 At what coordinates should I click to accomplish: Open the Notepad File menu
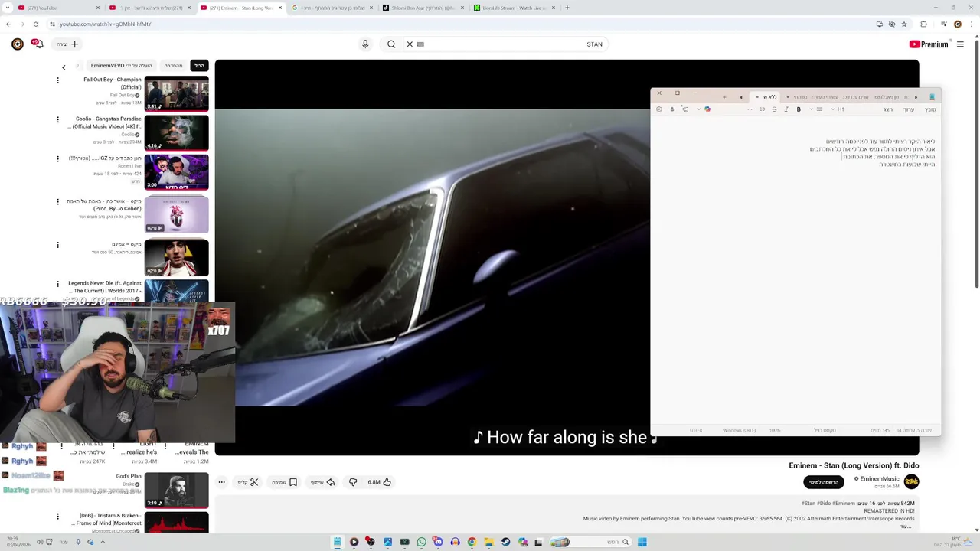(930, 109)
